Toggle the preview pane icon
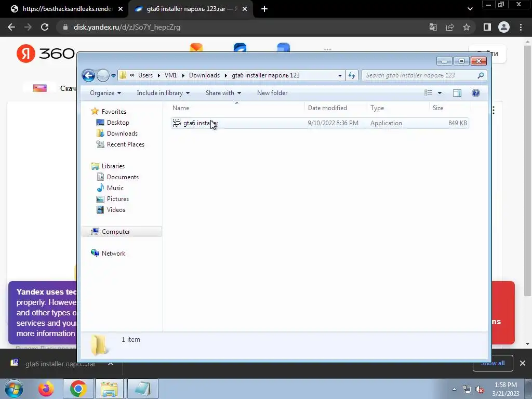 457,93
